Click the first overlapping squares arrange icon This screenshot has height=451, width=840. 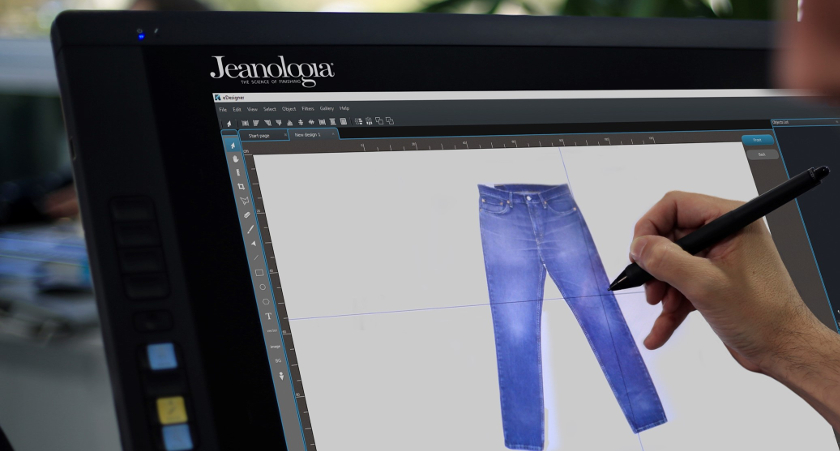379,121
